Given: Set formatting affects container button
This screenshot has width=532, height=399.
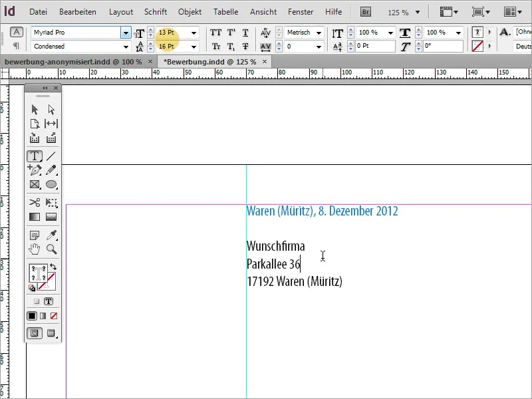Looking at the screenshot, I should click(37, 301).
